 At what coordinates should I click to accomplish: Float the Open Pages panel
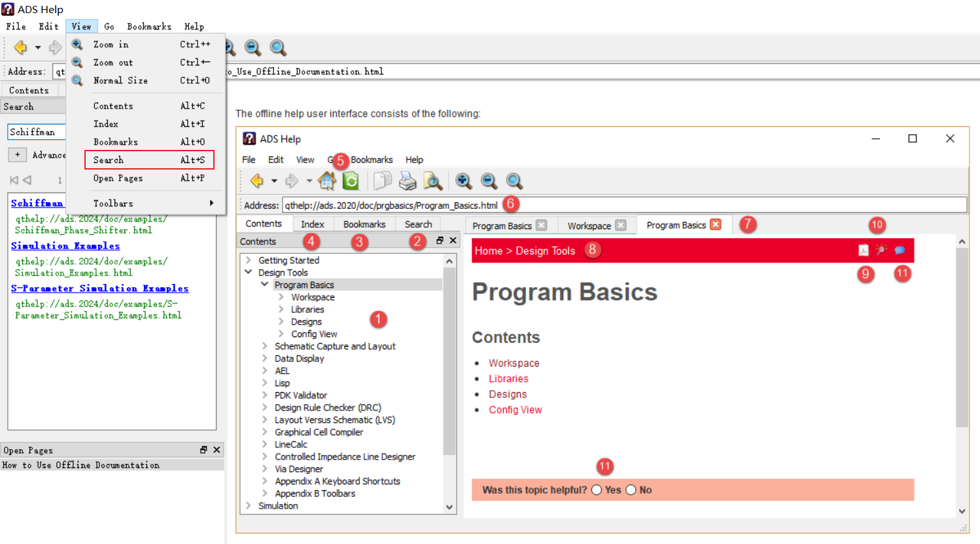point(203,450)
